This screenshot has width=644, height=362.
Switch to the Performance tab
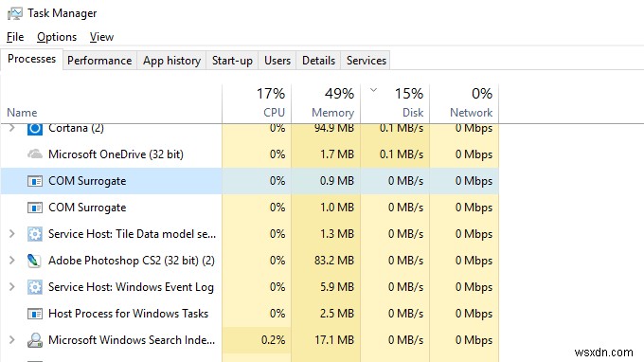tap(99, 61)
